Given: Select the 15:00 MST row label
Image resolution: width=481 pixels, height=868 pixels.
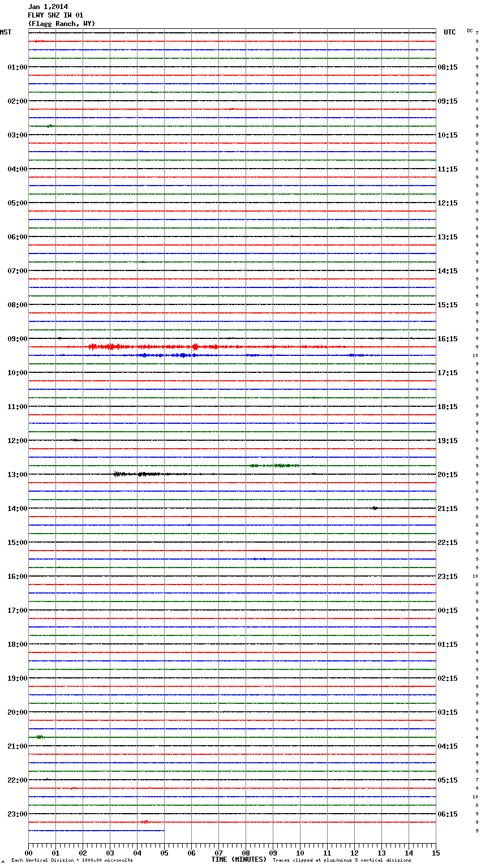Looking at the screenshot, I should pos(18,543).
